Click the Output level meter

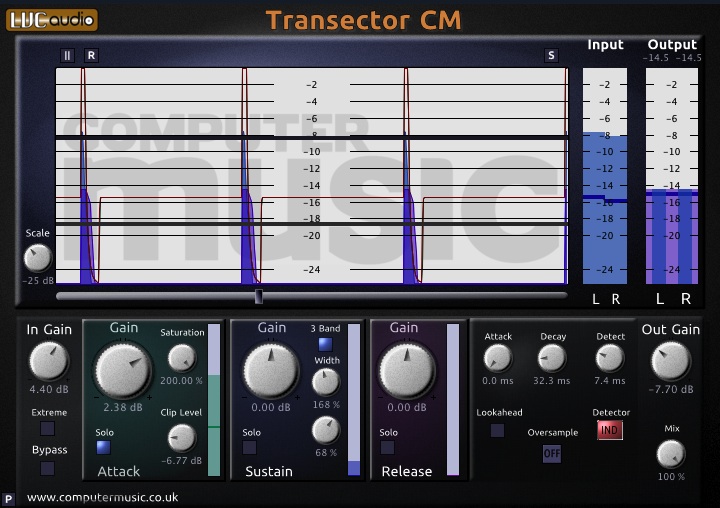point(672,176)
